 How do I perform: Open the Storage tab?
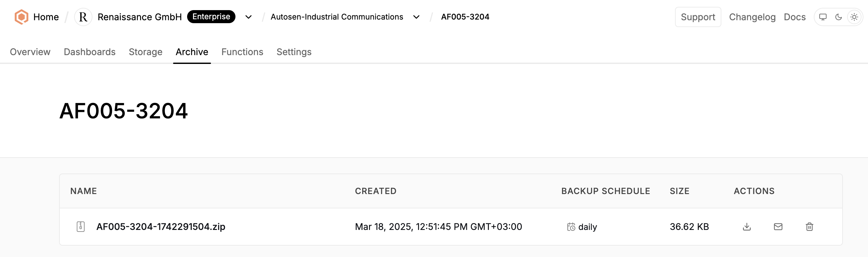(x=146, y=52)
